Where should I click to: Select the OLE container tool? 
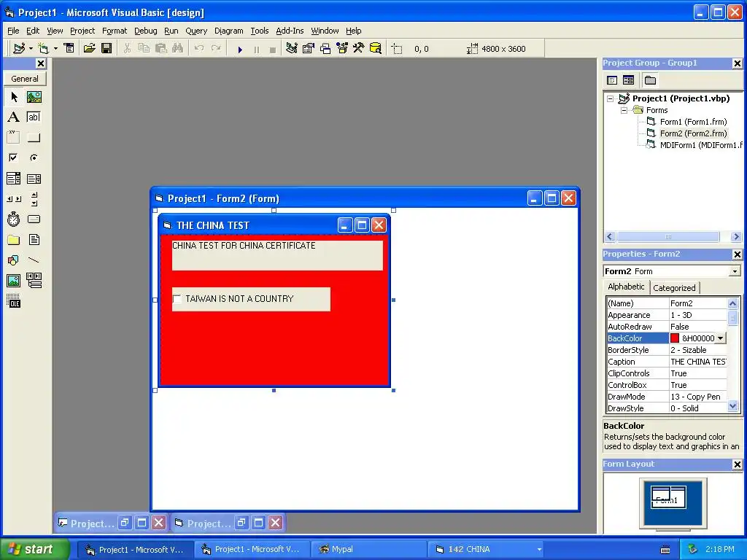point(14,301)
